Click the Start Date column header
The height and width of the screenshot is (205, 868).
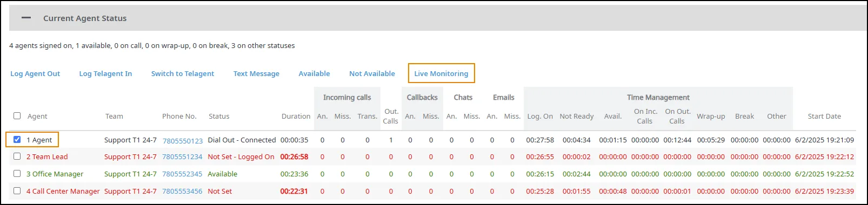pyautogui.click(x=824, y=116)
